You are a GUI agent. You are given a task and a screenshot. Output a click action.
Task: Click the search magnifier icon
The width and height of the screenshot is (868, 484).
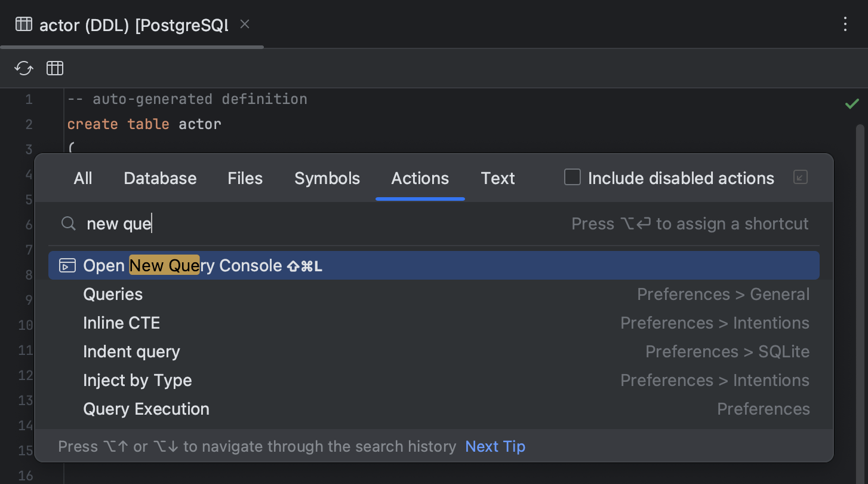tap(68, 223)
